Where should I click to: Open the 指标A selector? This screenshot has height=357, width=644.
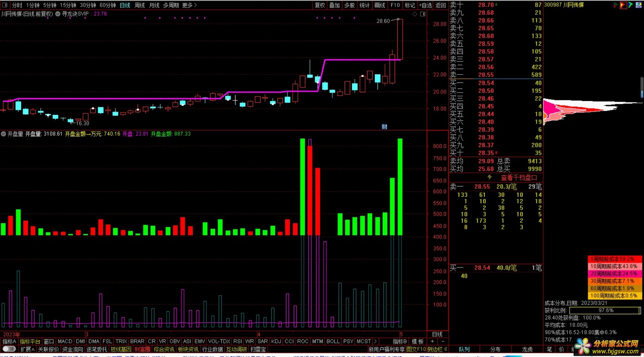click(x=9, y=341)
